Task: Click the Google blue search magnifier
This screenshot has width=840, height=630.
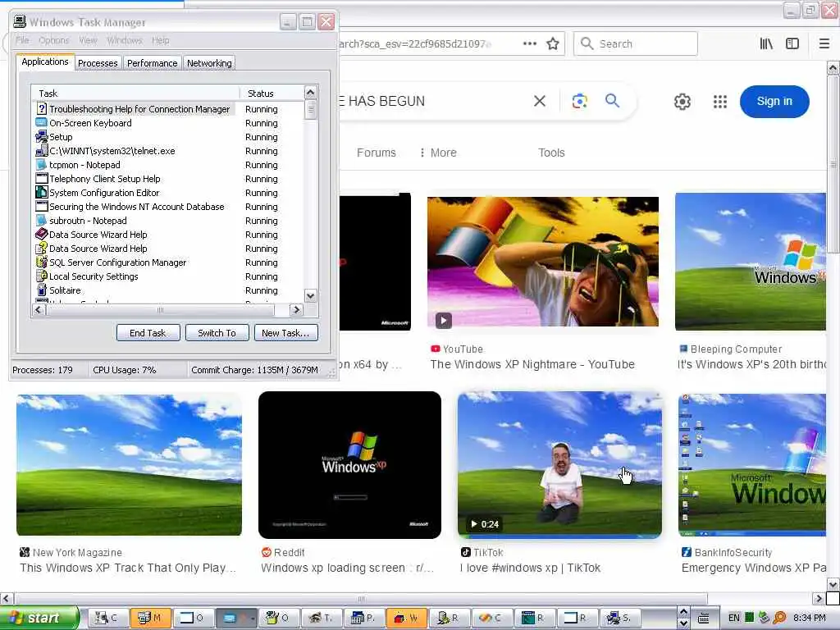Action: (x=612, y=100)
